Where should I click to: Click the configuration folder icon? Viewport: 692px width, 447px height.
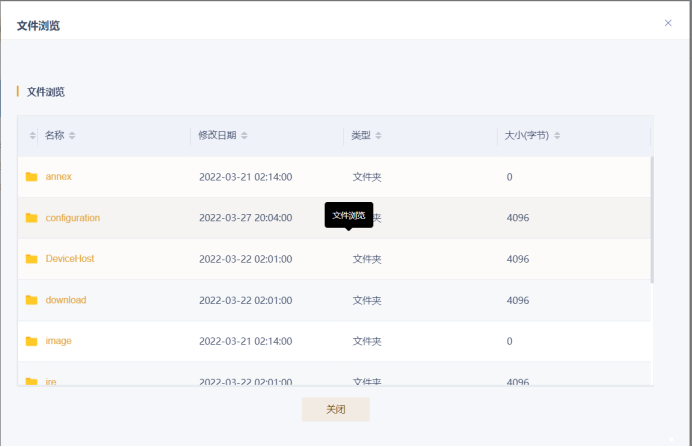coord(32,218)
